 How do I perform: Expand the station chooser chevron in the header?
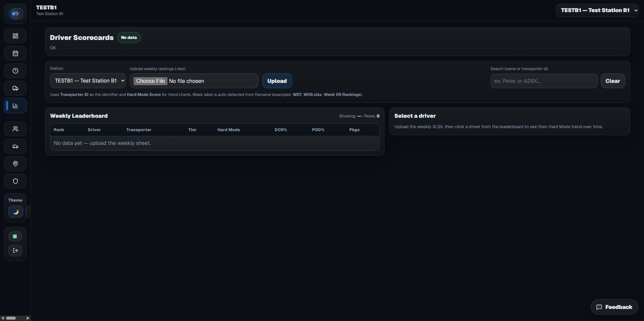pyautogui.click(x=636, y=10)
